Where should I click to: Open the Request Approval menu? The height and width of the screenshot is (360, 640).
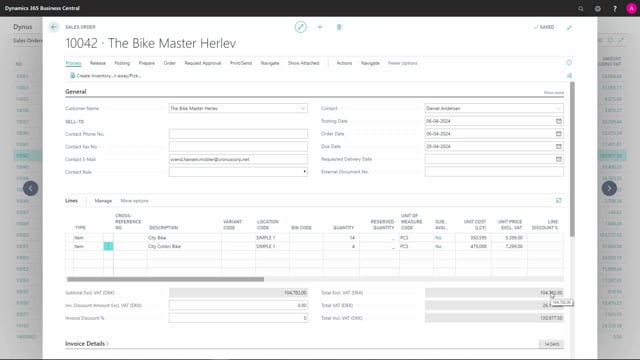coord(202,63)
